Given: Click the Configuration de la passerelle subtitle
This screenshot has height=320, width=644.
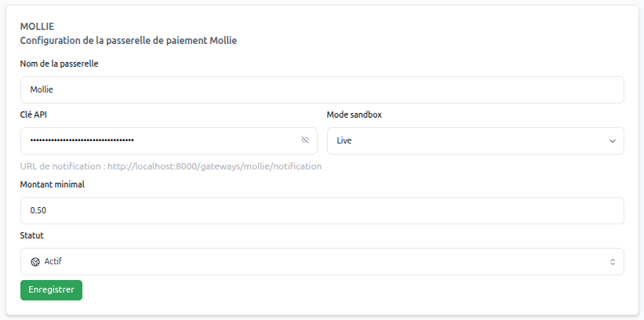Looking at the screenshot, I should (x=128, y=41).
